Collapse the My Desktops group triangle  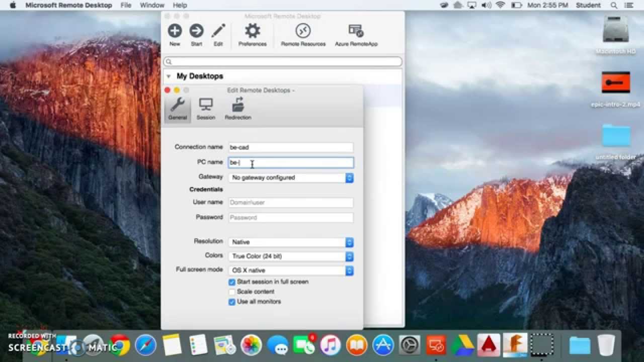coord(169,76)
